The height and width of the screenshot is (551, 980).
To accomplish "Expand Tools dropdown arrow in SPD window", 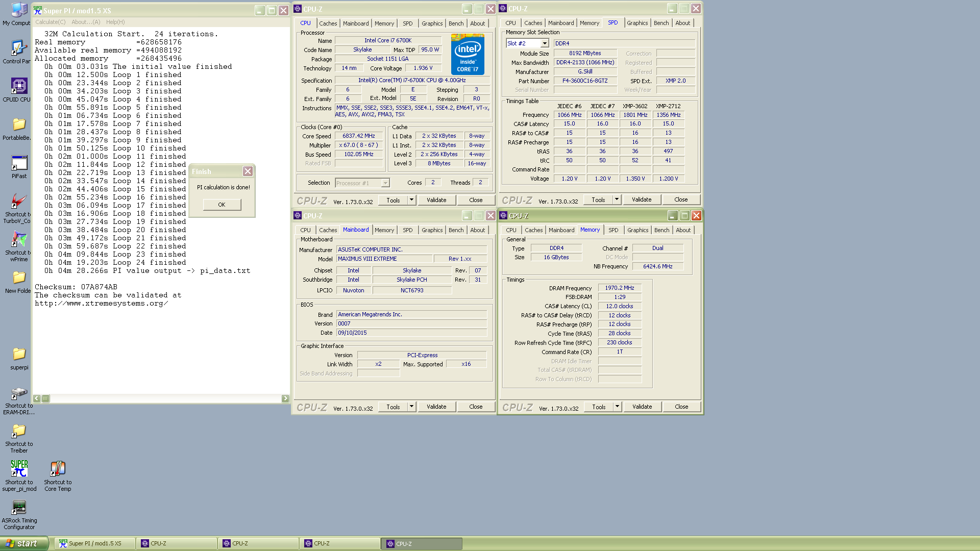I will 617,199.
